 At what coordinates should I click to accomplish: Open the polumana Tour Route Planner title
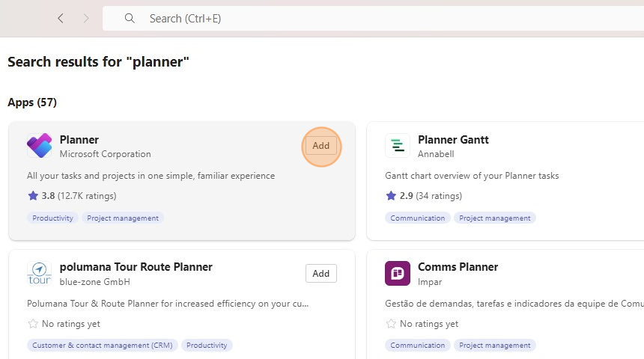(136, 267)
